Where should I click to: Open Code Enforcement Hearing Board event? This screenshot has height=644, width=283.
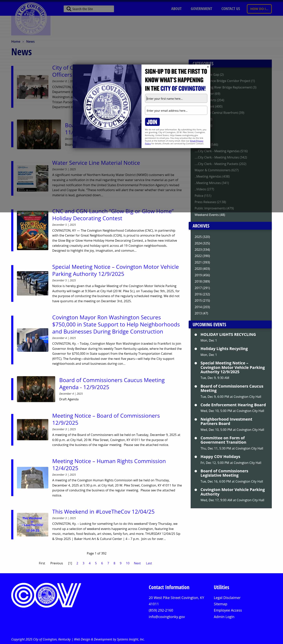coord(233,405)
